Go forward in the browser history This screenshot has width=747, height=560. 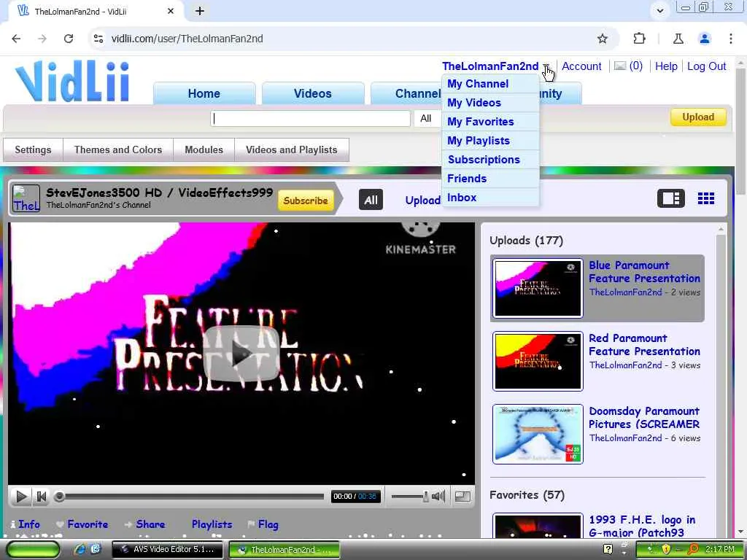pyautogui.click(x=42, y=39)
